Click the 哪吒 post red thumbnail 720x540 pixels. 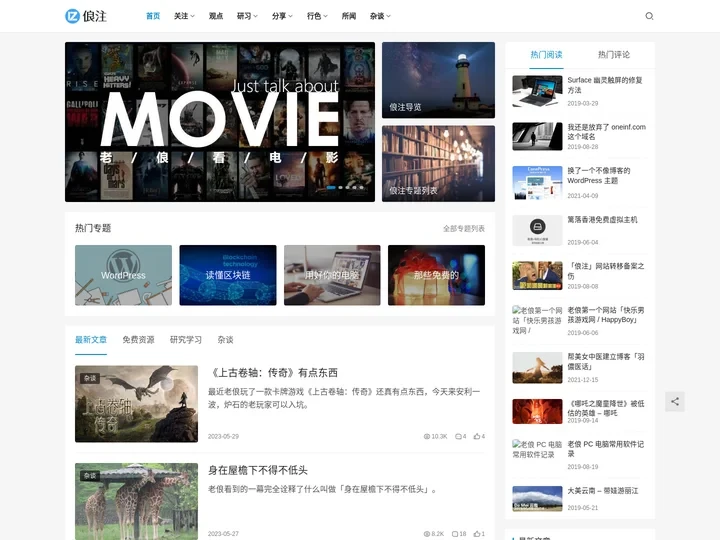point(537,411)
